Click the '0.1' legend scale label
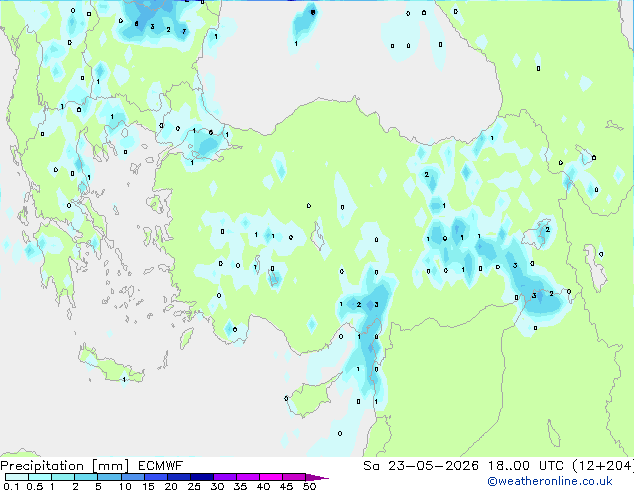Image resolution: width=634 pixels, height=490 pixels. click(x=11, y=486)
